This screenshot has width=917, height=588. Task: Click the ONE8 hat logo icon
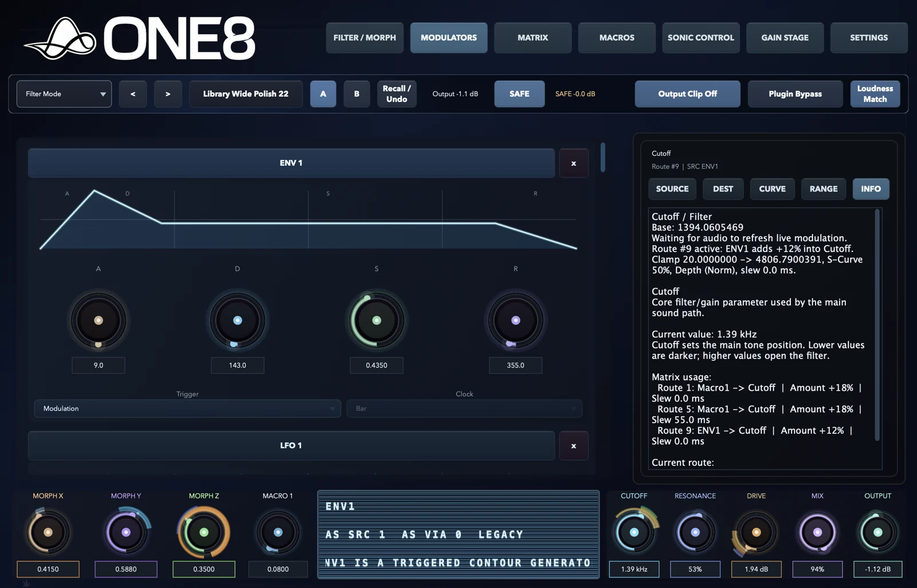coord(60,38)
